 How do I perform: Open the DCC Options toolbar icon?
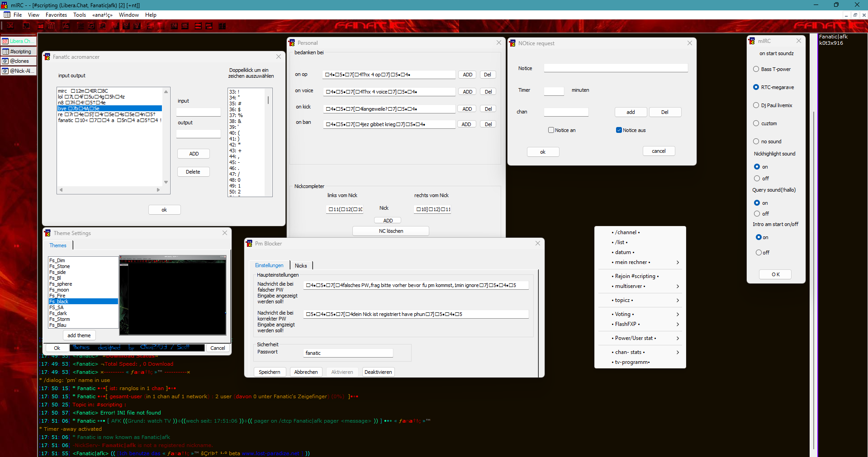137,26
